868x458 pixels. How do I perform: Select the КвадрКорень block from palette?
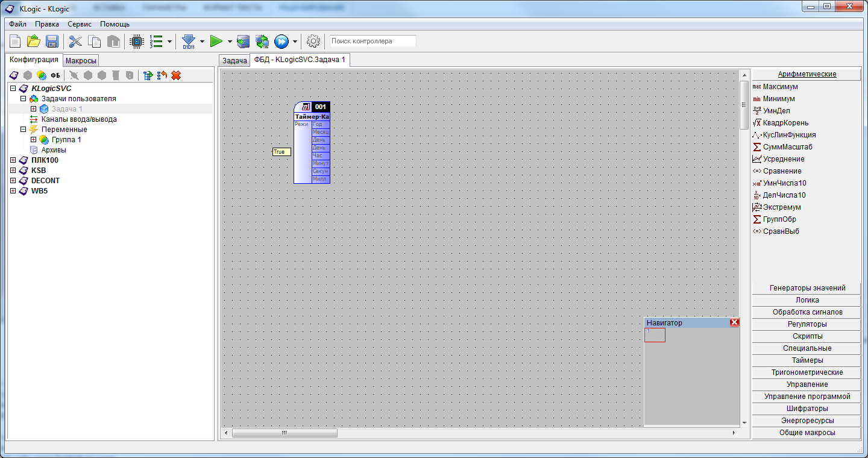tap(785, 123)
